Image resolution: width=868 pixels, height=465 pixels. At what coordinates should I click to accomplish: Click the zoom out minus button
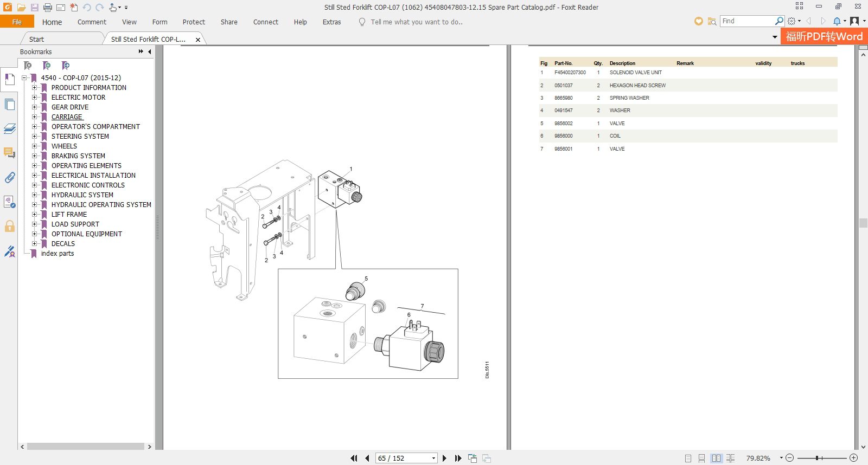[x=790, y=458]
